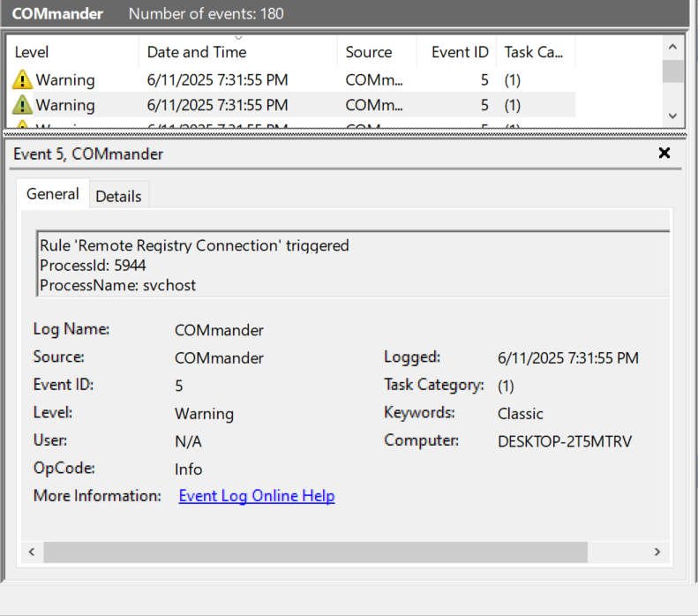Click the right arrow of horizontal scrollbar
Image resolution: width=698 pixels, height=616 pixels.
click(657, 552)
